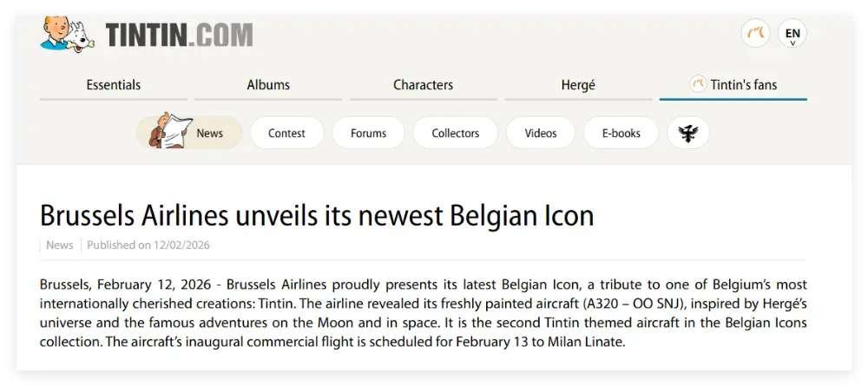Open the EN language dropdown

click(792, 35)
